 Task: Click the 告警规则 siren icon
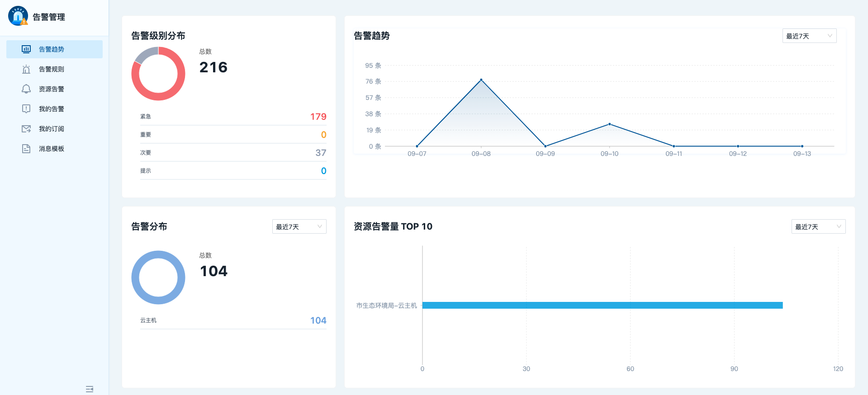pyautogui.click(x=26, y=69)
